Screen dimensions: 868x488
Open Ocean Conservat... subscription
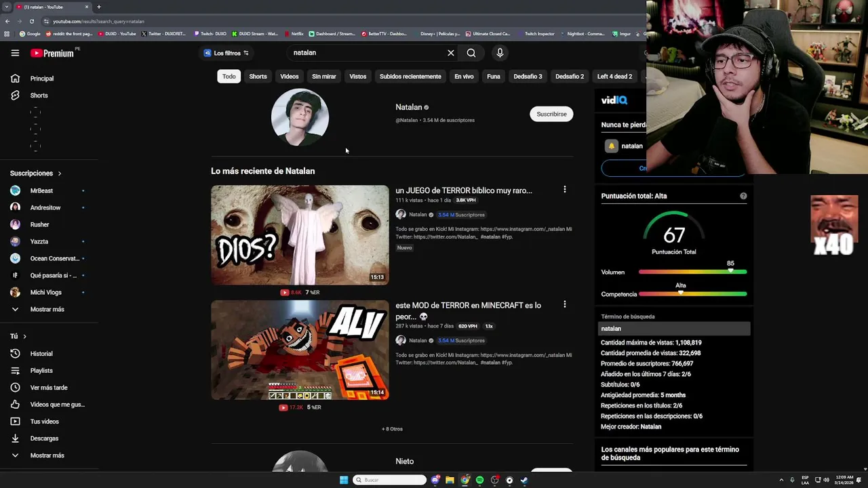(55, 259)
